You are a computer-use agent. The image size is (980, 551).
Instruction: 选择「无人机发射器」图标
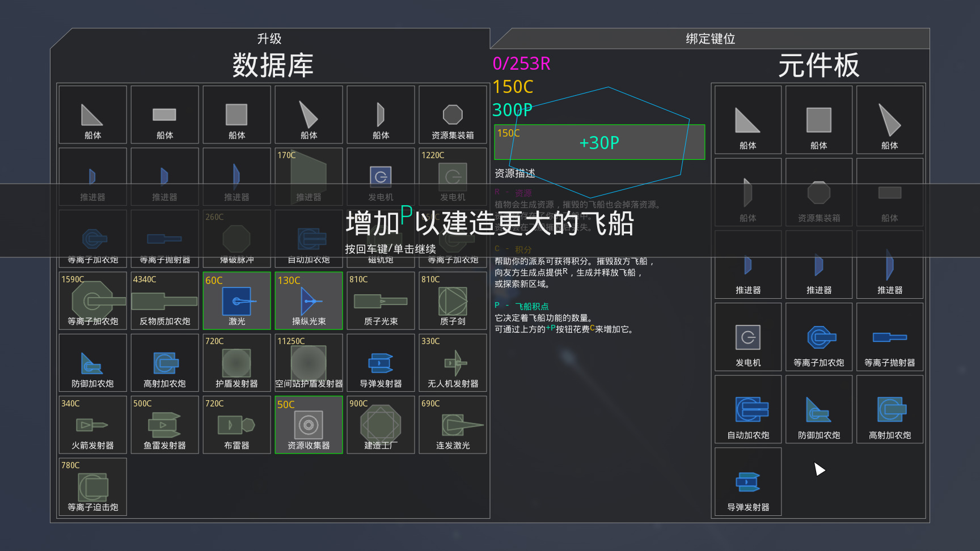(452, 362)
